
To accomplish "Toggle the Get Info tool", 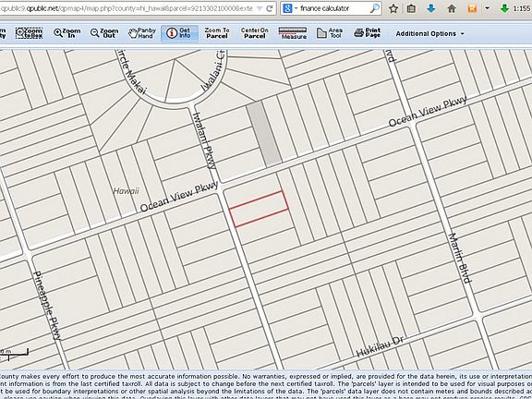I will (179, 33).
